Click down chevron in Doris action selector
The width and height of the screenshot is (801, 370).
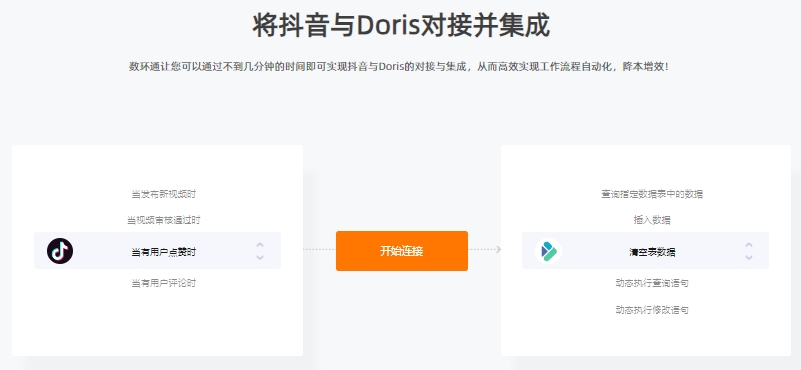(748, 257)
